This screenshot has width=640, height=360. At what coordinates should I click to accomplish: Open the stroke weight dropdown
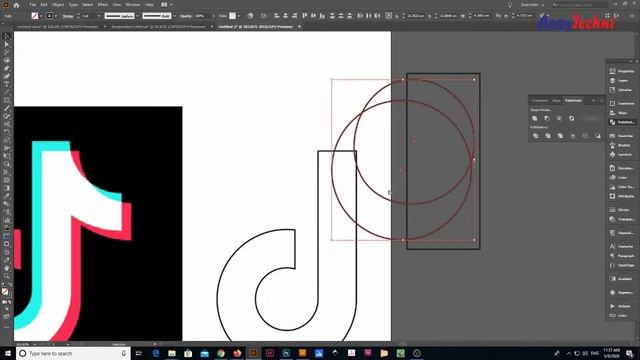[99, 16]
